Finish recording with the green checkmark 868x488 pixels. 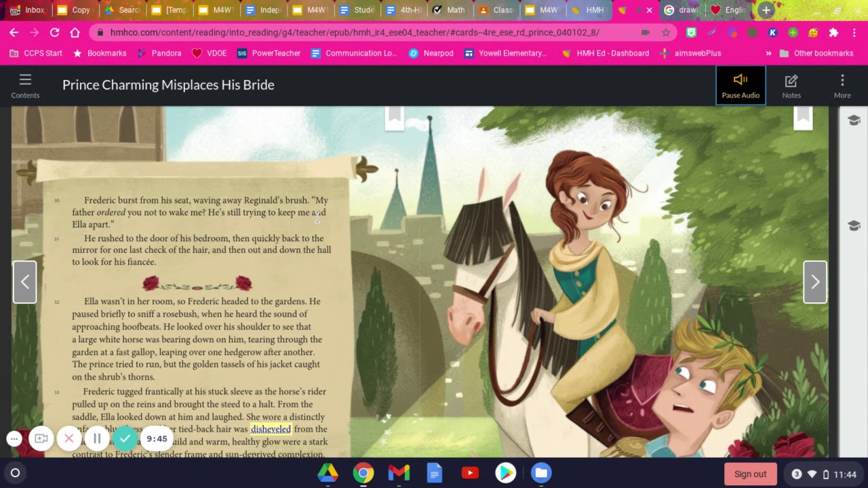point(125,439)
